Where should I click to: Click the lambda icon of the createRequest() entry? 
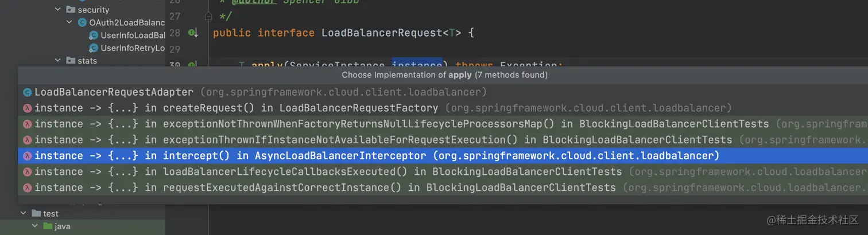click(x=27, y=108)
